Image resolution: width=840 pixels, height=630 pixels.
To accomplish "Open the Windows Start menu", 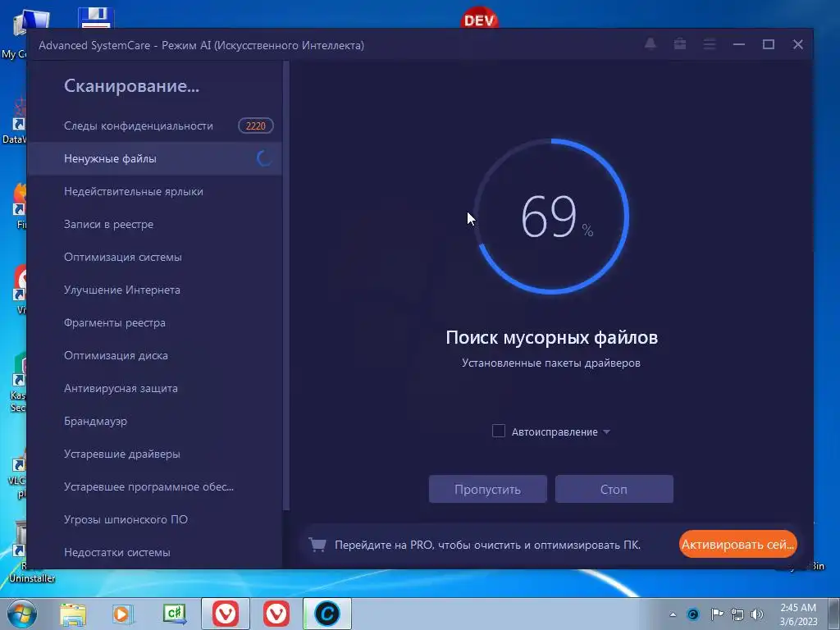I will coord(21,614).
